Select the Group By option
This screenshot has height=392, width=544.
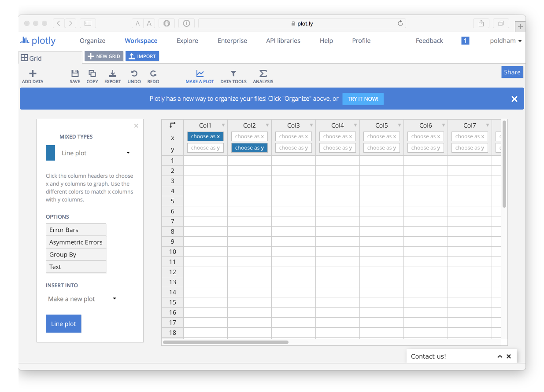pos(76,254)
